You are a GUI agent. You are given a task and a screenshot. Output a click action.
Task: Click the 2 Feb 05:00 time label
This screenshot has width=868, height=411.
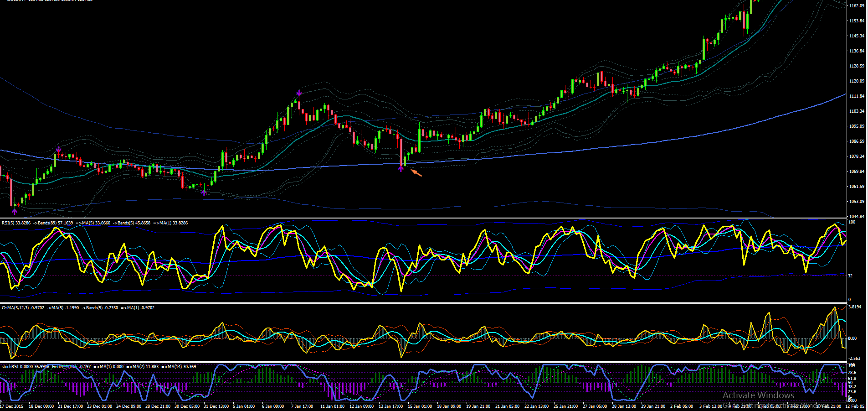pos(682,406)
